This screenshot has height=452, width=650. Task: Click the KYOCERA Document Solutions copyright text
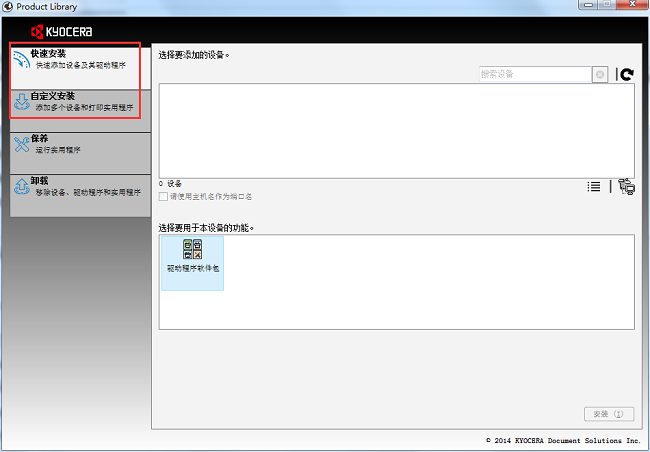point(563,440)
